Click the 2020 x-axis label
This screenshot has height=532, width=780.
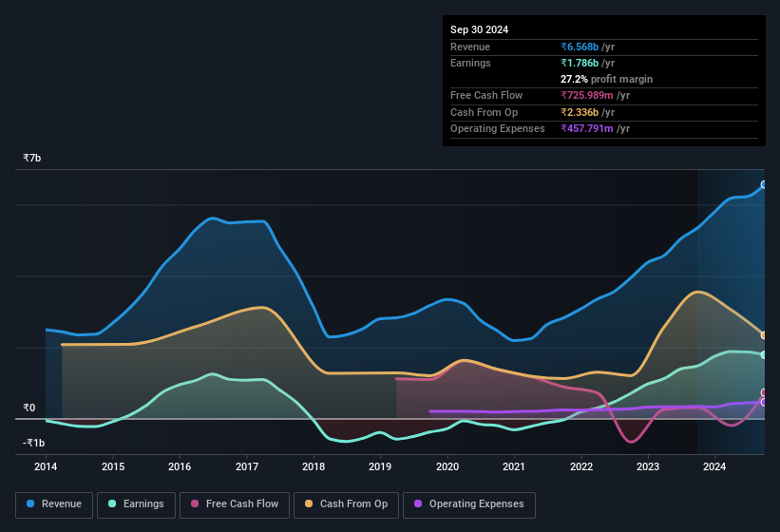tap(447, 466)
